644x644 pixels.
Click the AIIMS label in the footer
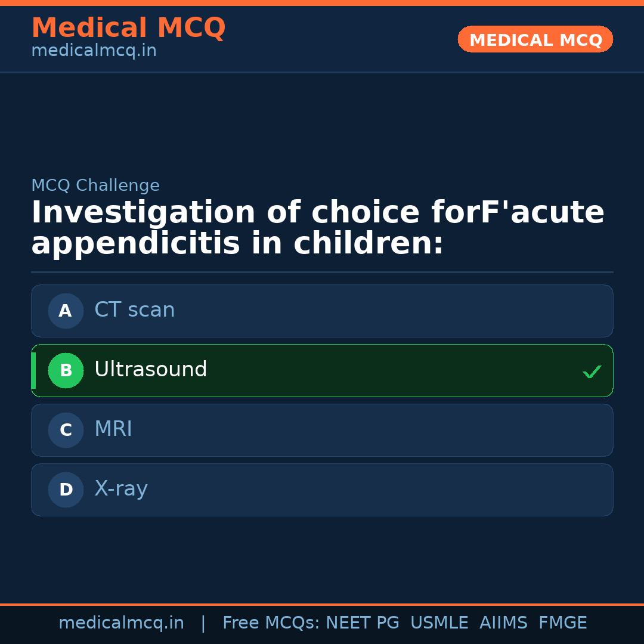tap(504, 623)
